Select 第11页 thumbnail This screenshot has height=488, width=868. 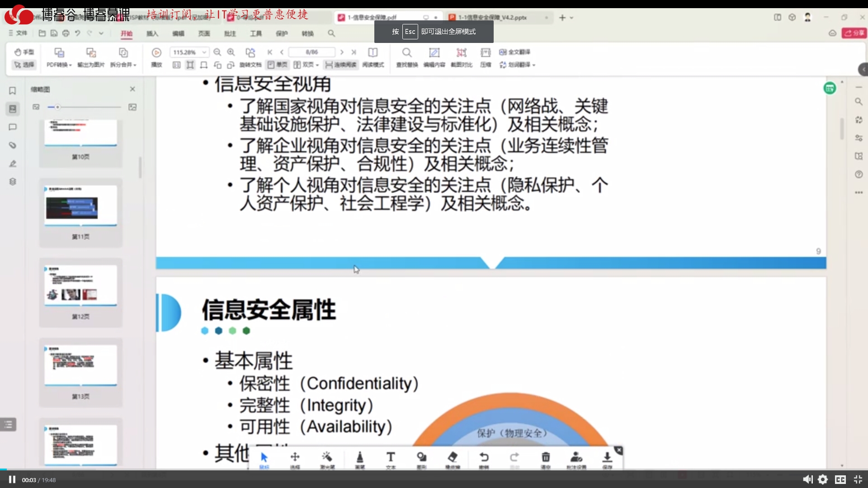(80, 213)
